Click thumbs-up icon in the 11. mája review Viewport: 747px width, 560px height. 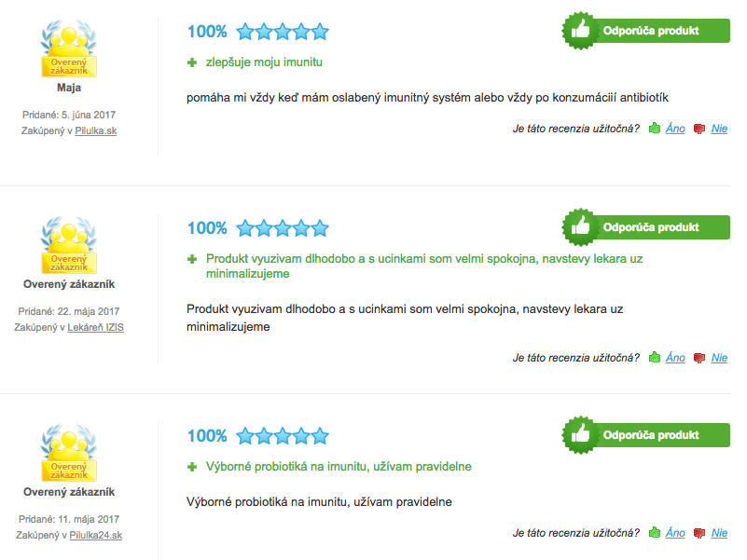pyautogui.click(x=655, y=532)
